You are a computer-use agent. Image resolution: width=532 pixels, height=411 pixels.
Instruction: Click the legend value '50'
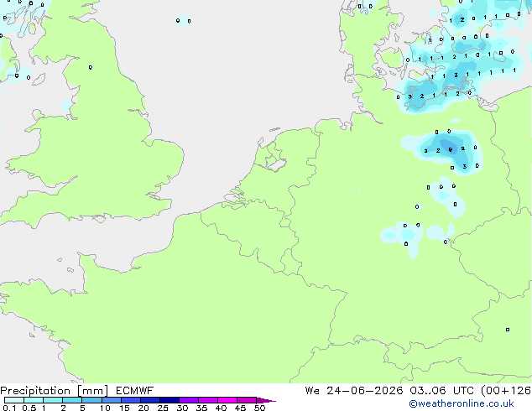tap(259, 408)
